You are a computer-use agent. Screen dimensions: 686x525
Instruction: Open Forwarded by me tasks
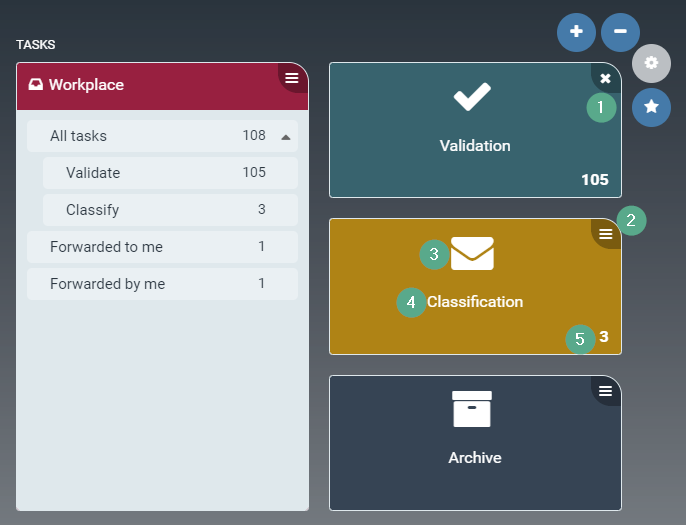pyautogui.click(x=162, y=284)
